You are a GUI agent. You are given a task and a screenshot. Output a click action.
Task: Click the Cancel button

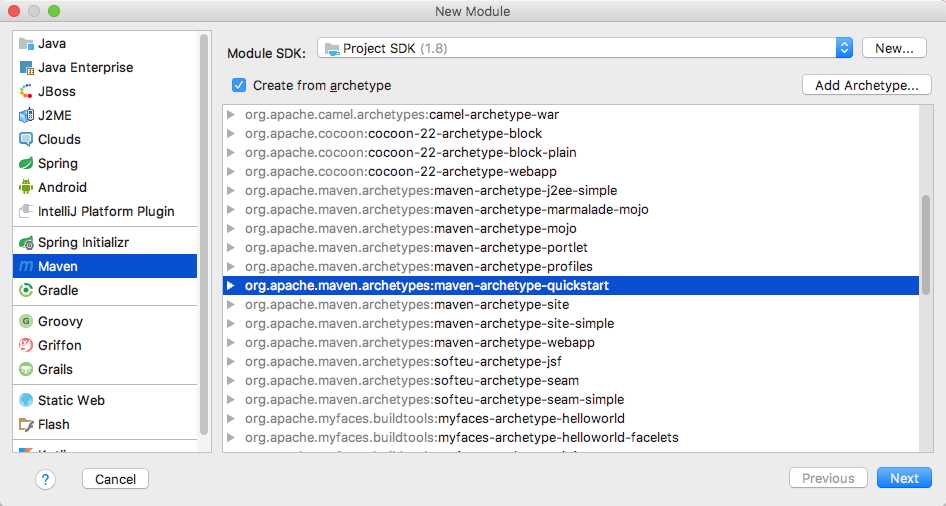pos(115,479)
